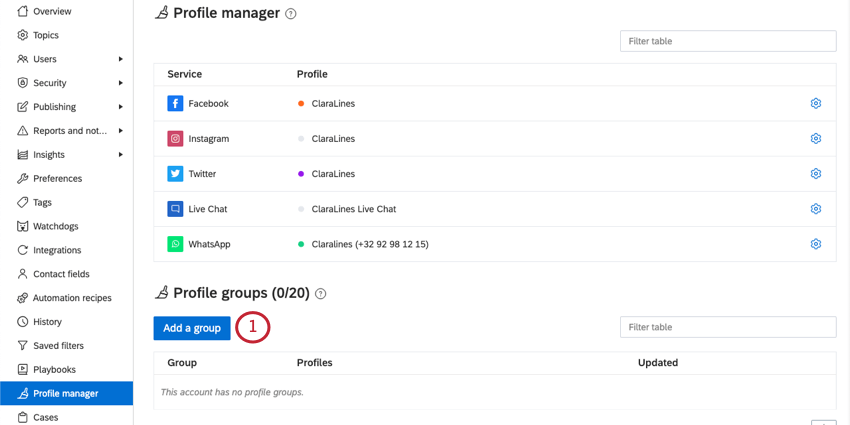Image resolution: width=850 pixels, height=425 pixels.
Task: Click the WhatsApp service icon
Action: point(175,244)
